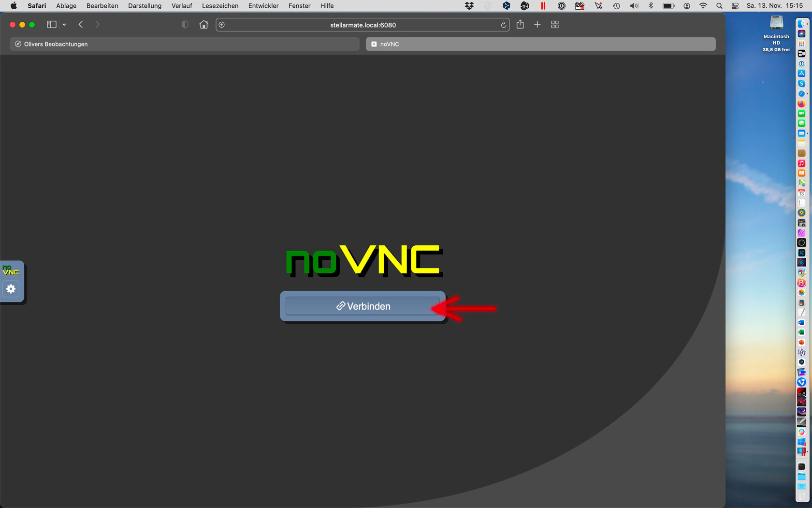Open FaceTime from the Dock

coord(801,113)
